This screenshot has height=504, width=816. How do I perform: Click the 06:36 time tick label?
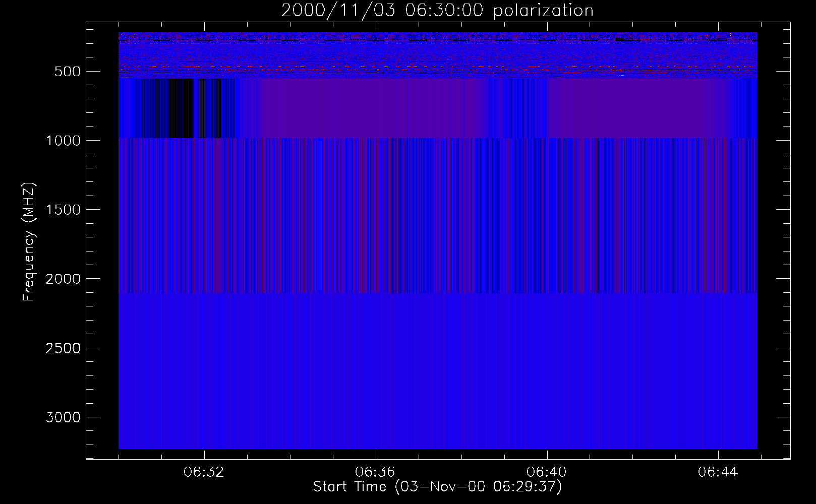coord(375,472)
